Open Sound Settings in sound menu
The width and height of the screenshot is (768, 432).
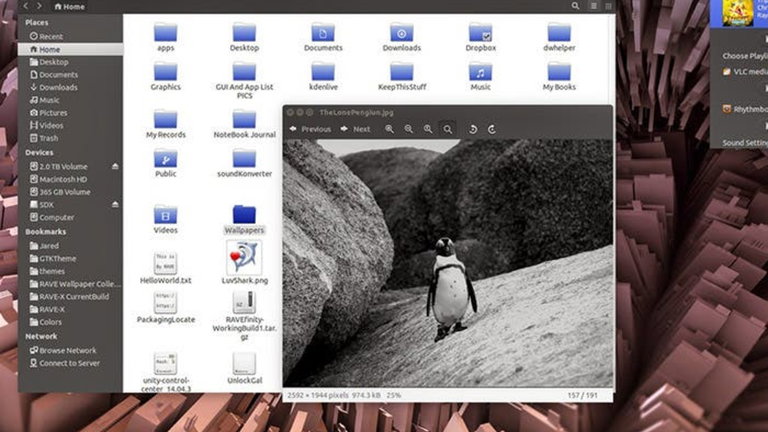[x=745, y=143]
